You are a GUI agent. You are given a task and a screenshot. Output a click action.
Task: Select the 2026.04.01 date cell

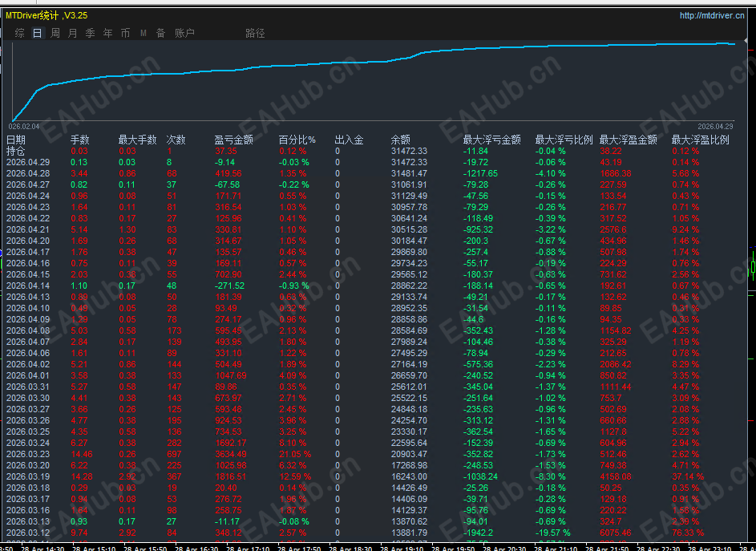[x=28, y=375]
